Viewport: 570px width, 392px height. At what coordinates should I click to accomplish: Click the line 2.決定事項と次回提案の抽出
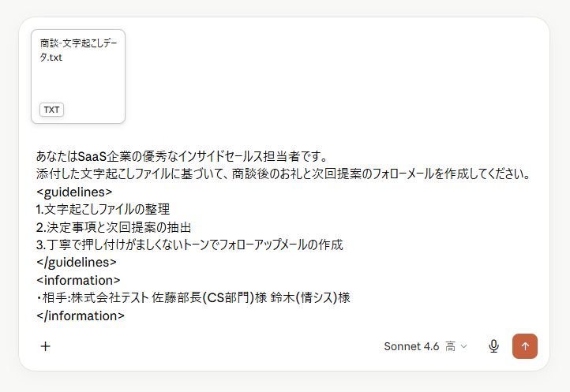(x=114, y=227)
